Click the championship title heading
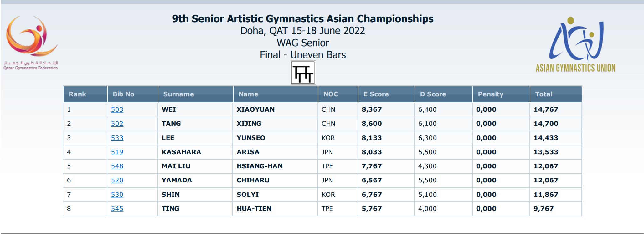This screenshot has width=644, height=234. pyautogui.click(x=303, y=19)
